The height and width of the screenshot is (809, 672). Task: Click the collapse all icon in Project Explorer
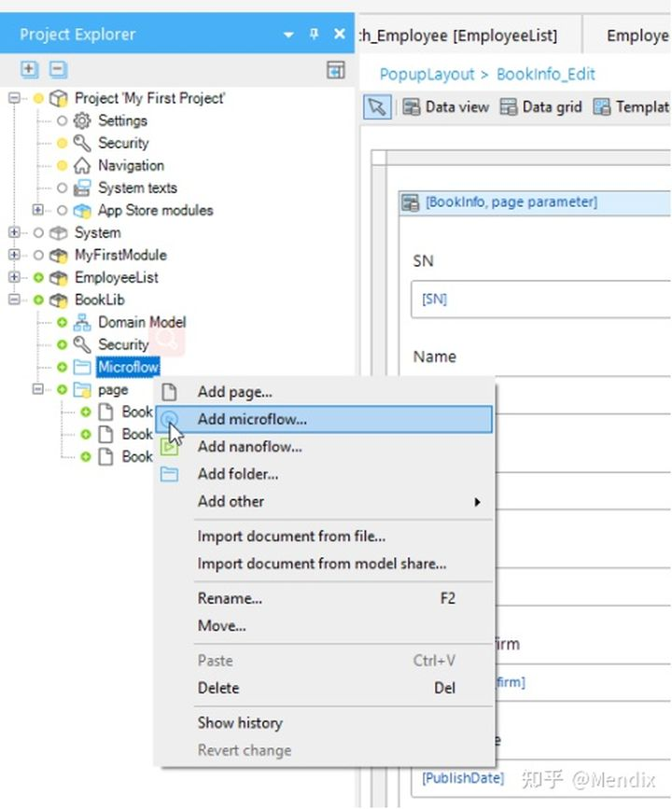58,69
